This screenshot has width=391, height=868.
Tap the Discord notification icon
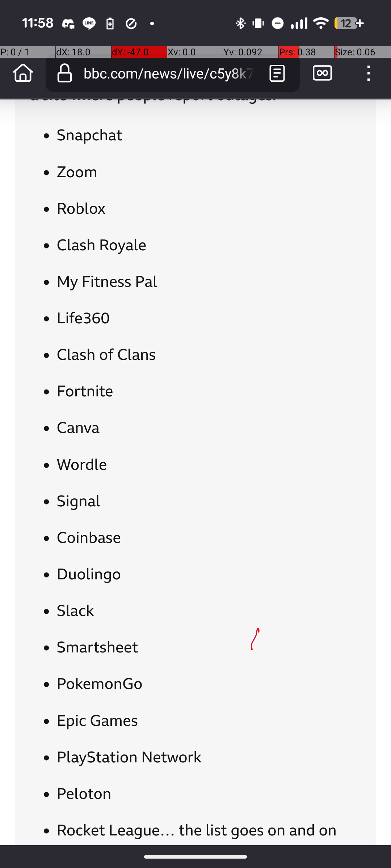tap(68, 24)
